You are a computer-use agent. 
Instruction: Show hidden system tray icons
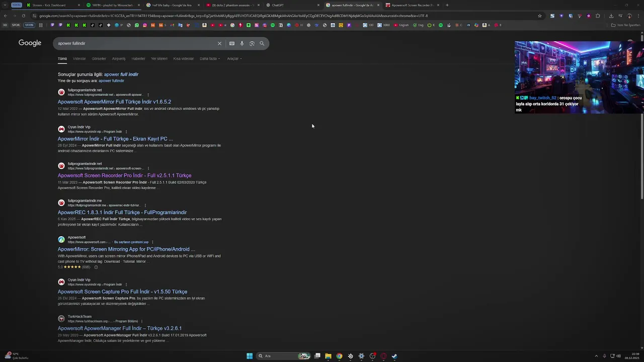click(596, 356)
